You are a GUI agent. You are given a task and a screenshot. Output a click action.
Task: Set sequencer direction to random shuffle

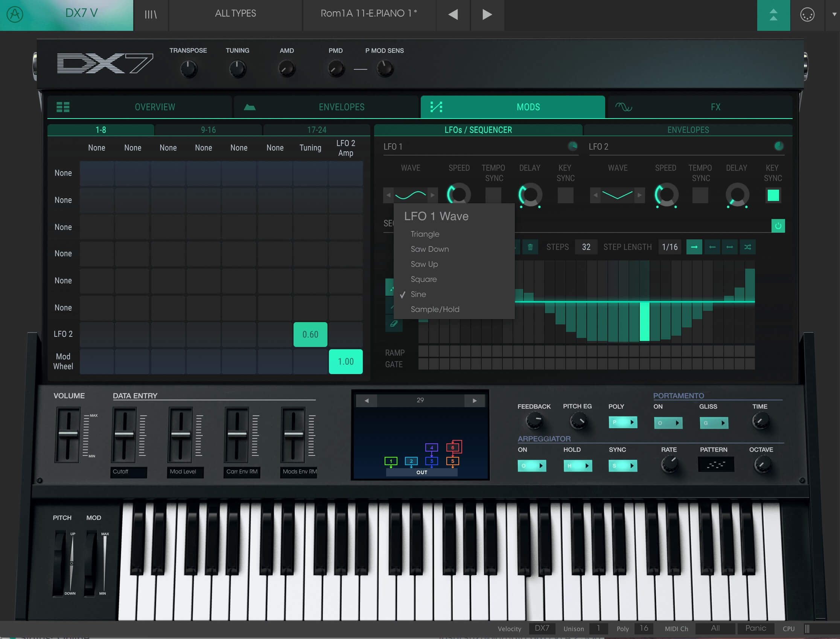[747, 247]
